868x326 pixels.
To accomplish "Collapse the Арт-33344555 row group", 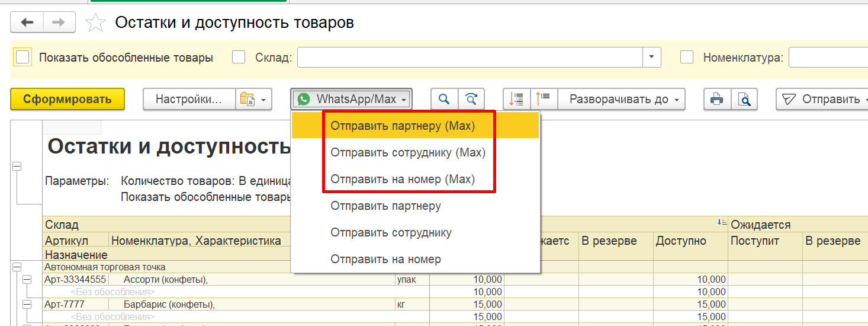I will (27, 280).
